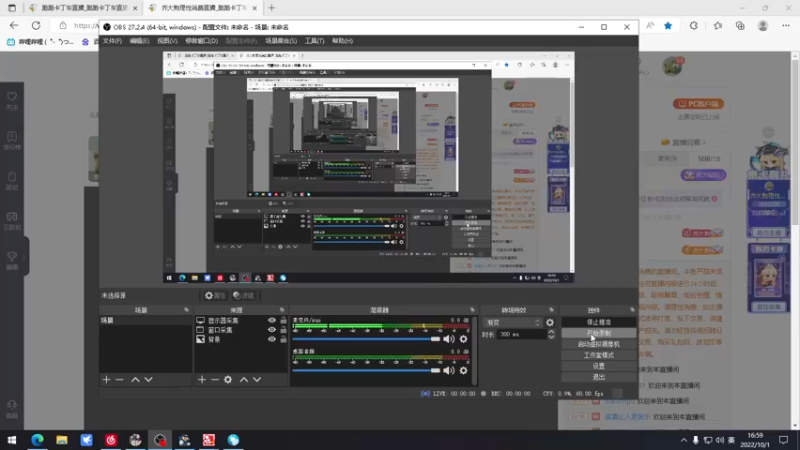The image size is (800, 450).
Task: Open notification center in system tray
Action: point(784,440)
